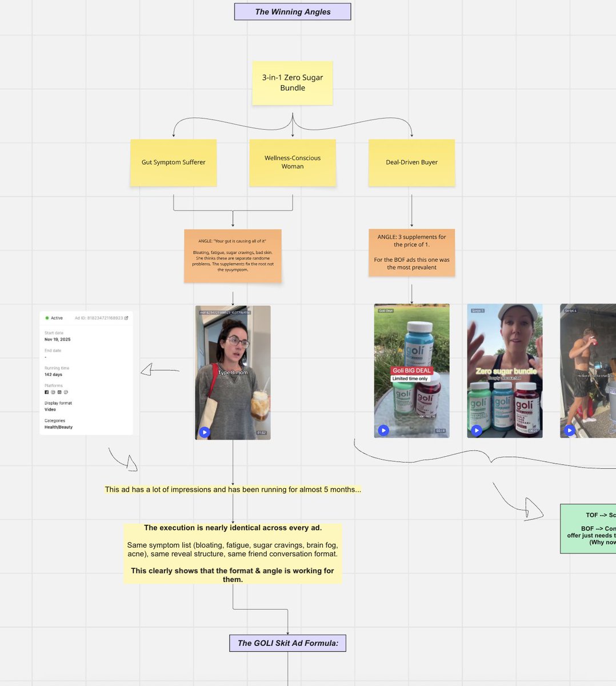Play the Type B mom video
The image size is (616, 686).
click(x=205, y=432)
